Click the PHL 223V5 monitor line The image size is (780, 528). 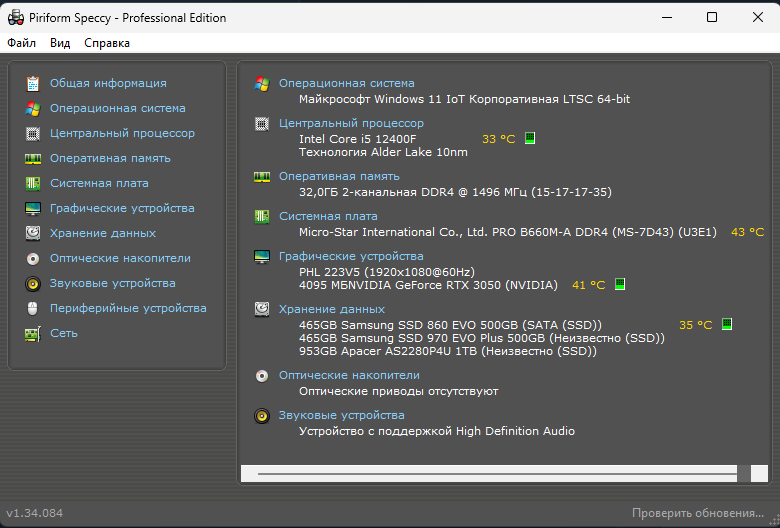pos(387,272)
